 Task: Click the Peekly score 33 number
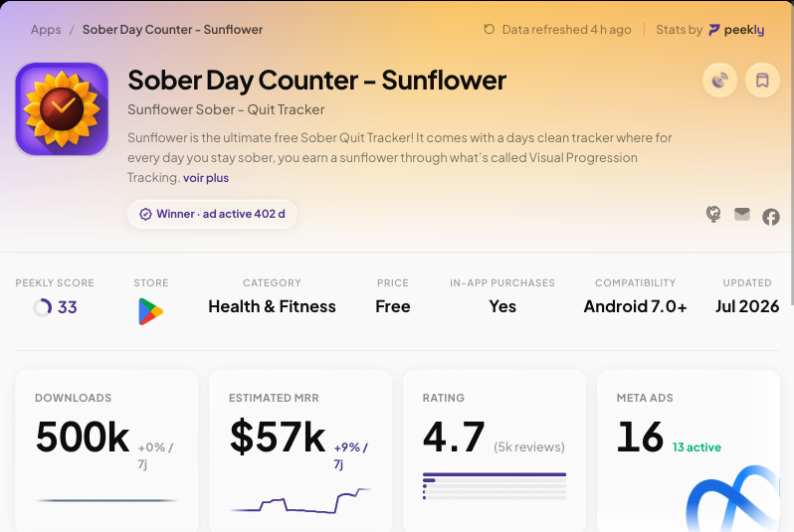[x=68, y=307]
